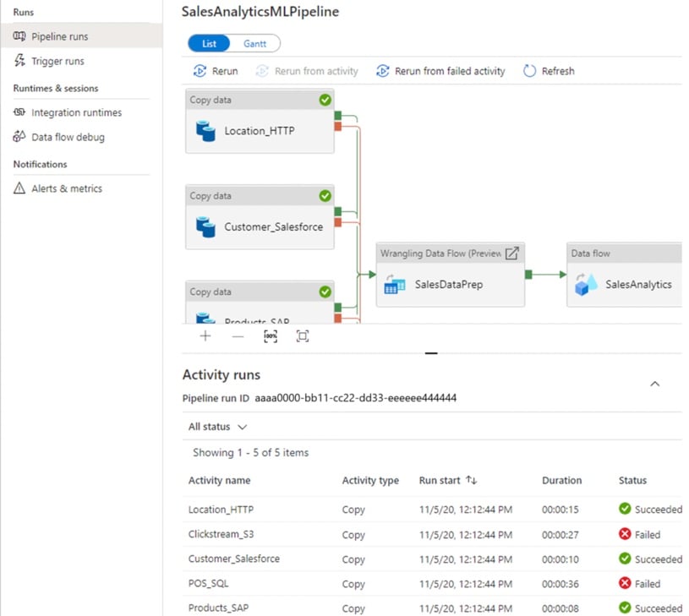Click Location_HTTP database icon
Image resolution: width=689 pixels, height=616 pixels.
[205, 131]
